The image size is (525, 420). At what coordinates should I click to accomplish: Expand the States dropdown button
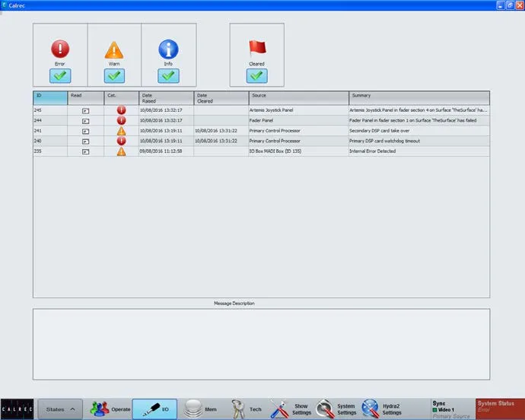[60, 409]
